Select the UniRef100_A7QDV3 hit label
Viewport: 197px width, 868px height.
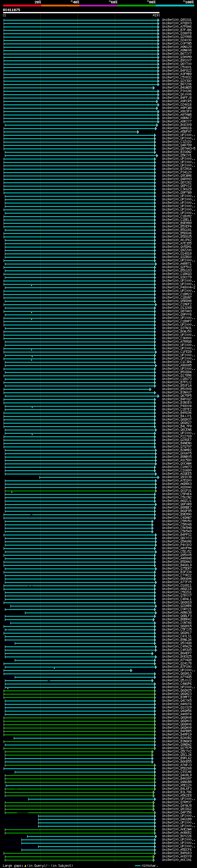tap(176, 23)
